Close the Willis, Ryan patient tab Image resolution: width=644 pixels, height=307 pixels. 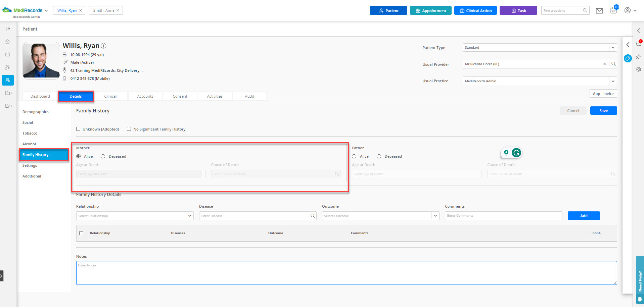click(x=81, y=10)
